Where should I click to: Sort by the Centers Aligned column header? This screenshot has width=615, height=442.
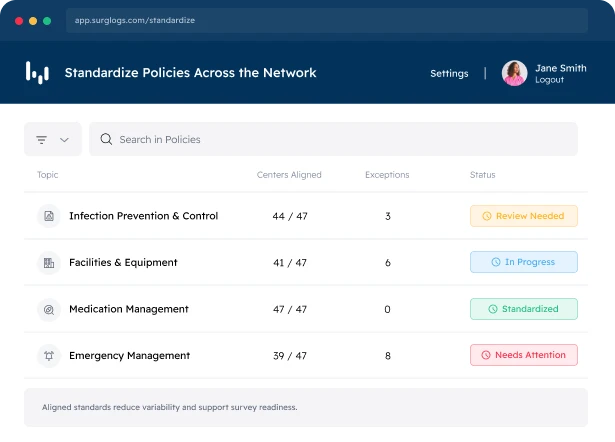[289, 175]
